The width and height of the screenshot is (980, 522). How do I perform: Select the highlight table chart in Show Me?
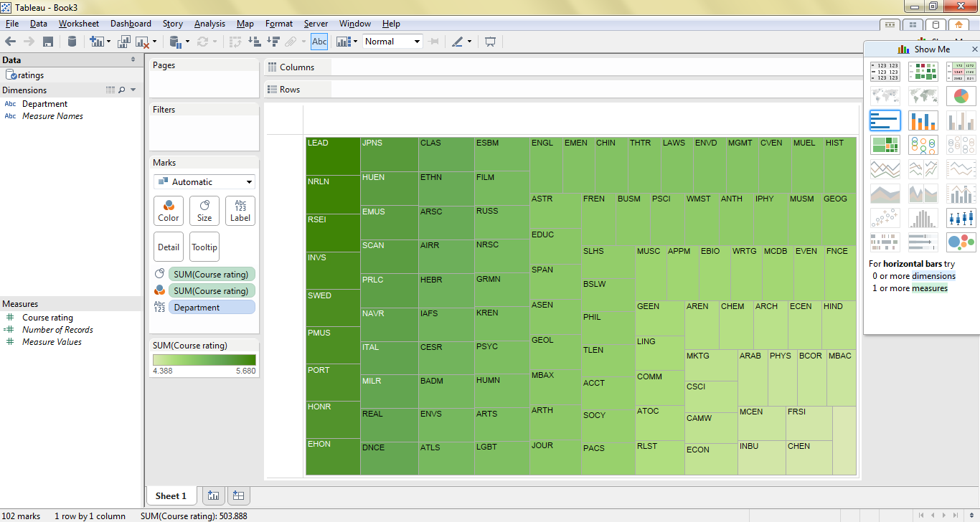(961, 72)
